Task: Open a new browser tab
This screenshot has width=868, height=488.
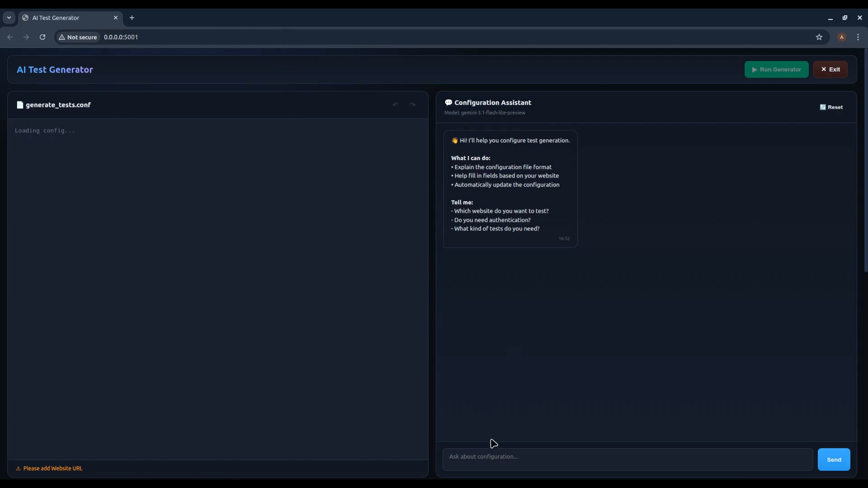Action: point(132,18)
